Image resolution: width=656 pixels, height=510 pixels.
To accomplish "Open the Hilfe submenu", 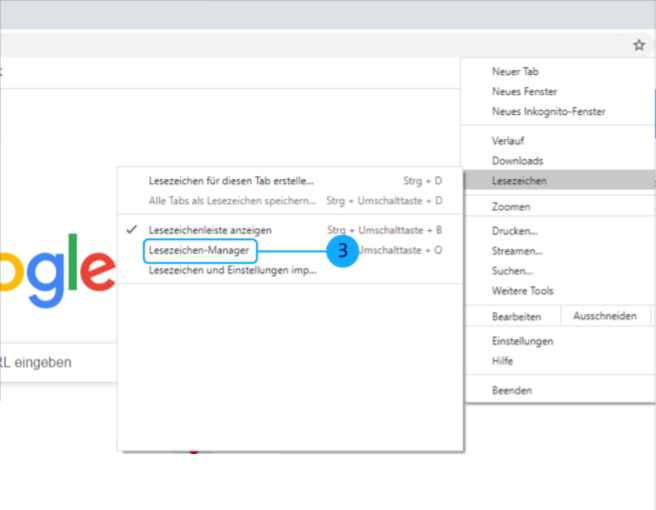I will coord(502,360).
